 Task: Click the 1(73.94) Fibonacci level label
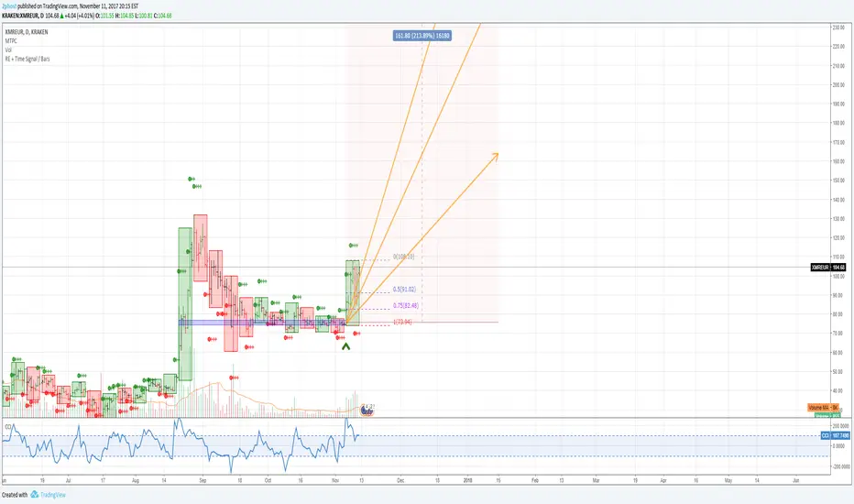(x=402, y=322)
